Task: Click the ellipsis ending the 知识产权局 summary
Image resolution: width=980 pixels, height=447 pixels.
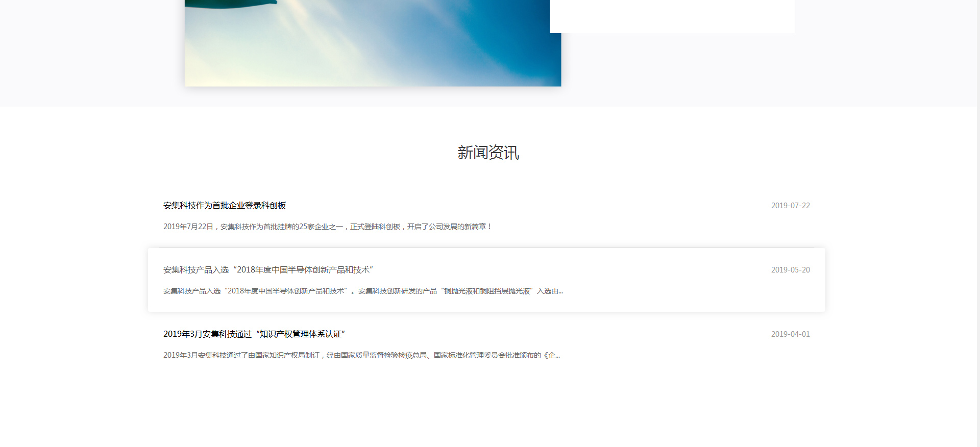Action: pos(557,356)
